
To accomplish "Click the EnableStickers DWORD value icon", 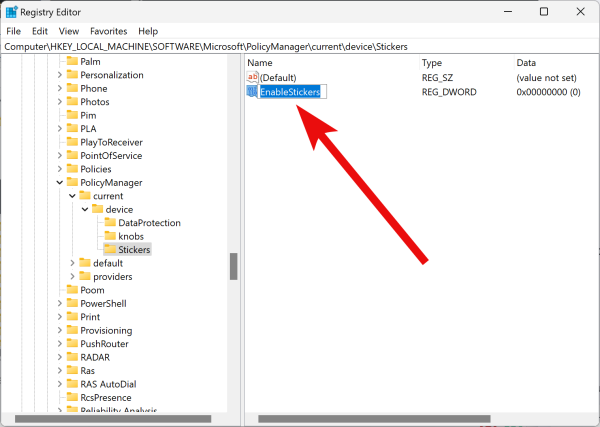I will click(x=252, y=92).
